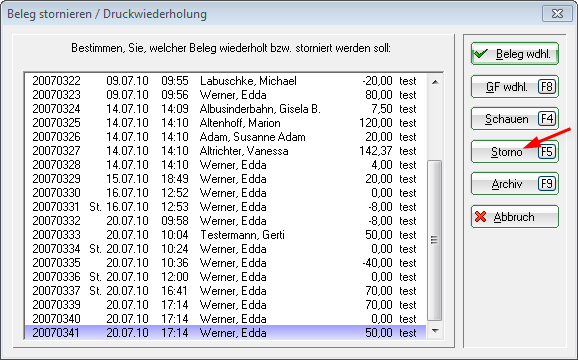Image resolution: width=578 pixels, height=360 pixels.
Task: Select receipt 20070323 from Werner, Edda
Action: coord(225,95)
